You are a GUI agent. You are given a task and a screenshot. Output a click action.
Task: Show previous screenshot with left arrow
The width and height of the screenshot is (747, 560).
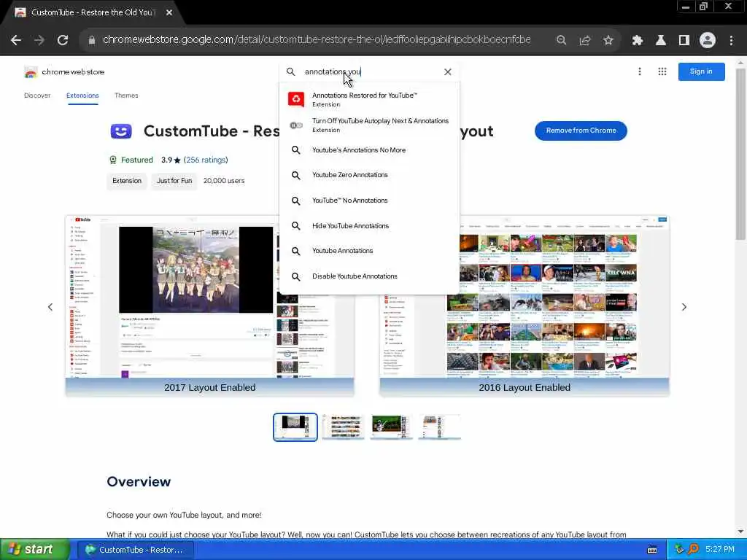[50, 307]
